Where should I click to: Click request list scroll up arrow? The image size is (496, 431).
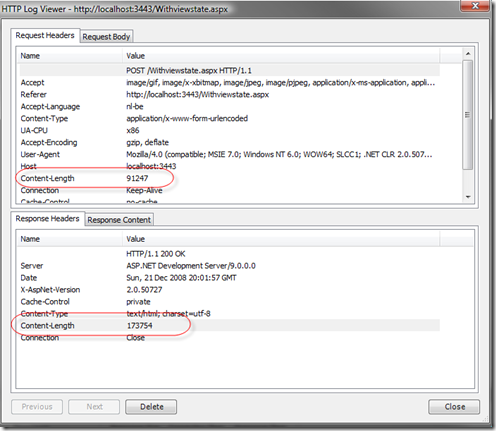point(468,54)
